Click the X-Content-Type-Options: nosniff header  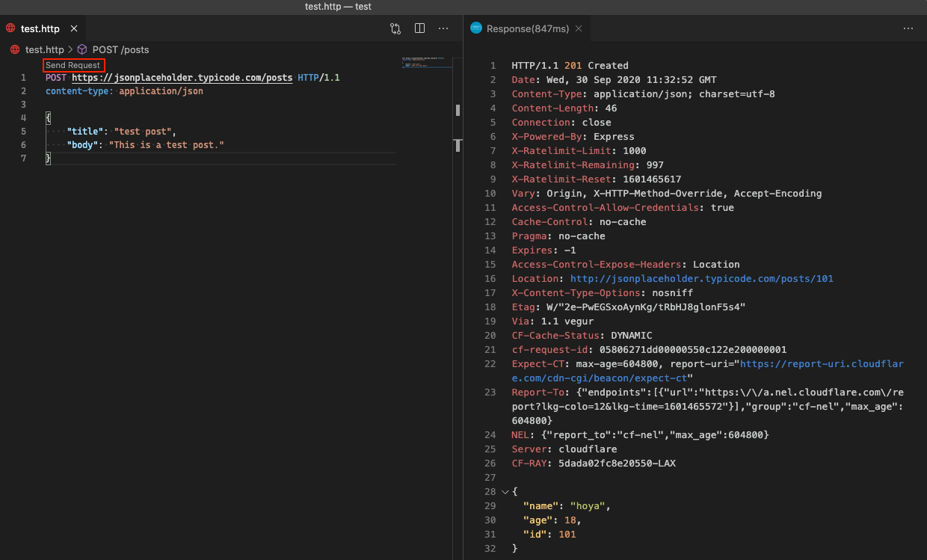602,292
